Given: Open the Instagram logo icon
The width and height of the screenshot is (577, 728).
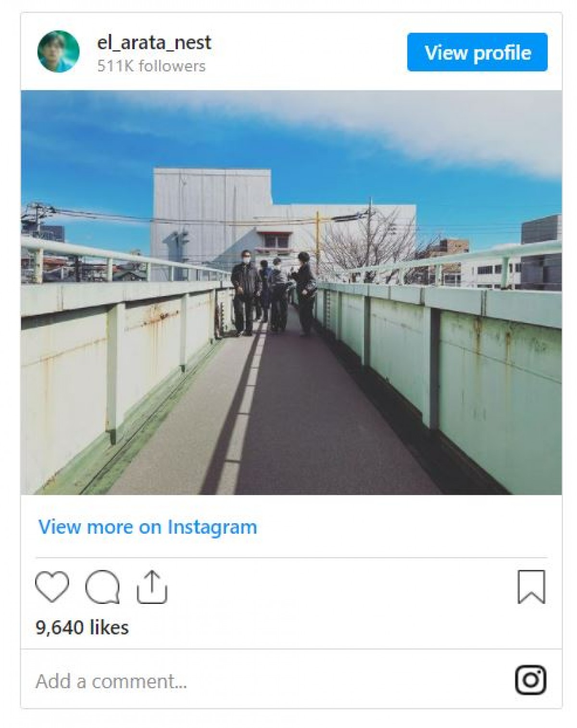Looking at the screenshot, I should click(x=530, y=680).
